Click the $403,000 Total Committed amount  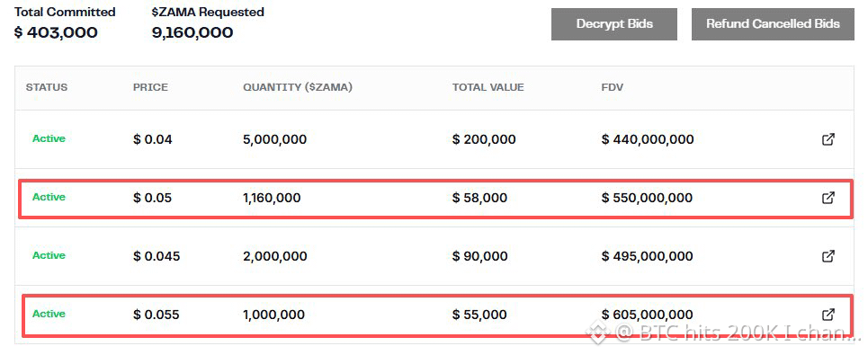[x=56, y=32]
